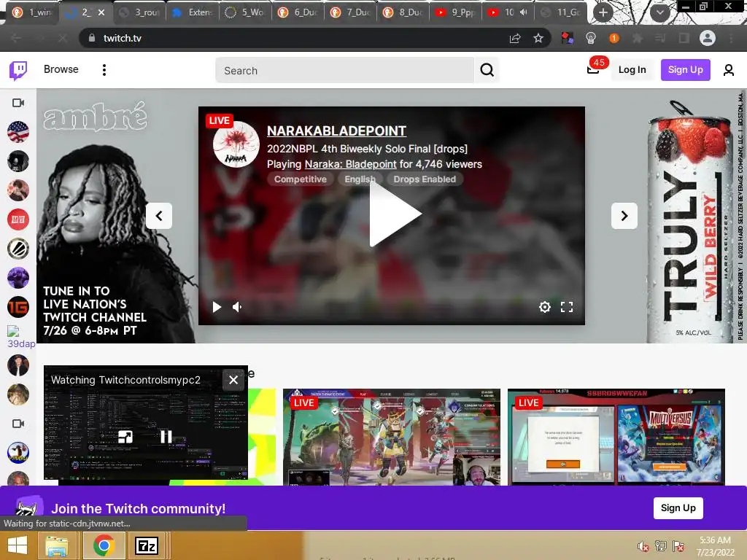747x560 pixels.
Task: Open the notifications inbox with 45 badge
Action: coord(593,69)
